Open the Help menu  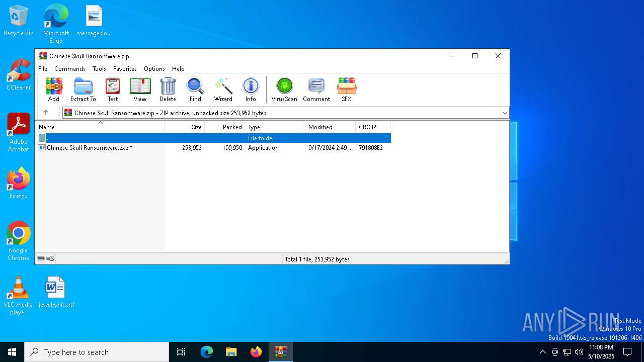click(178, 69)
